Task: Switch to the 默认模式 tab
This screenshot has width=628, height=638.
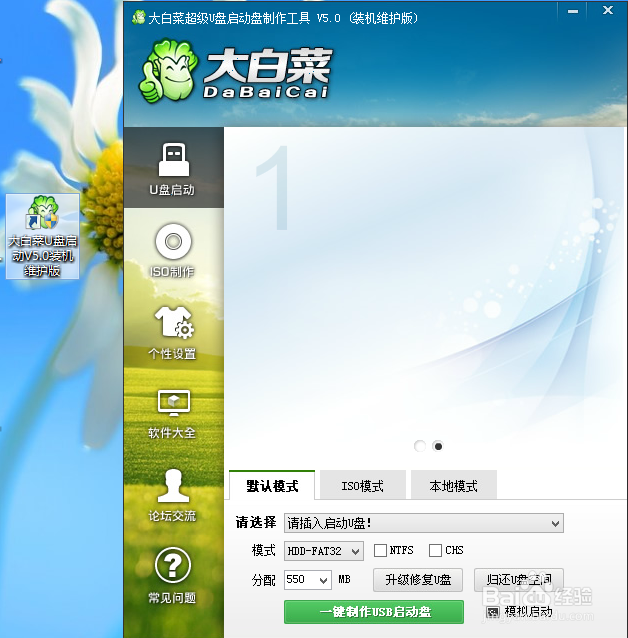Action: 272,485
